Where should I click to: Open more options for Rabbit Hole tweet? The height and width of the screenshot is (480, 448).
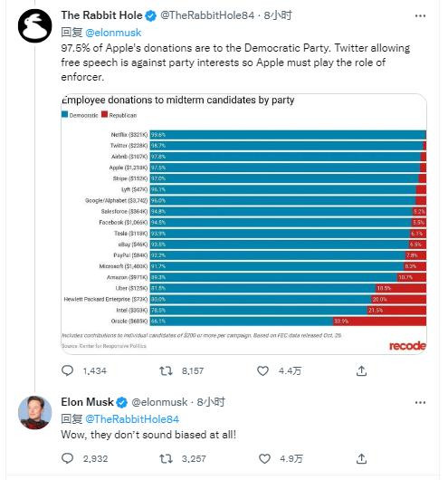420,16
